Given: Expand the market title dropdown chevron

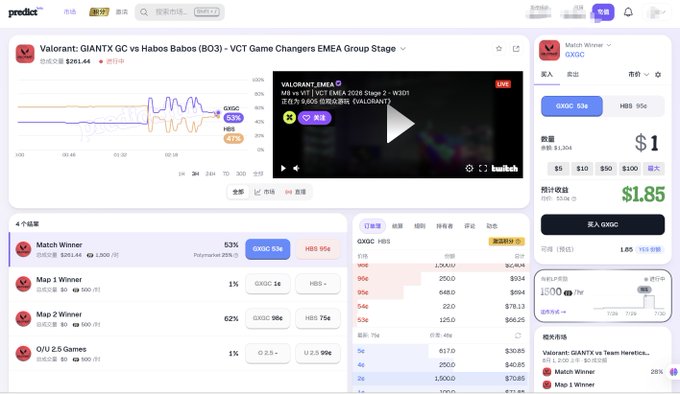Looking at the screenshot, I should (x=403, y=49).
